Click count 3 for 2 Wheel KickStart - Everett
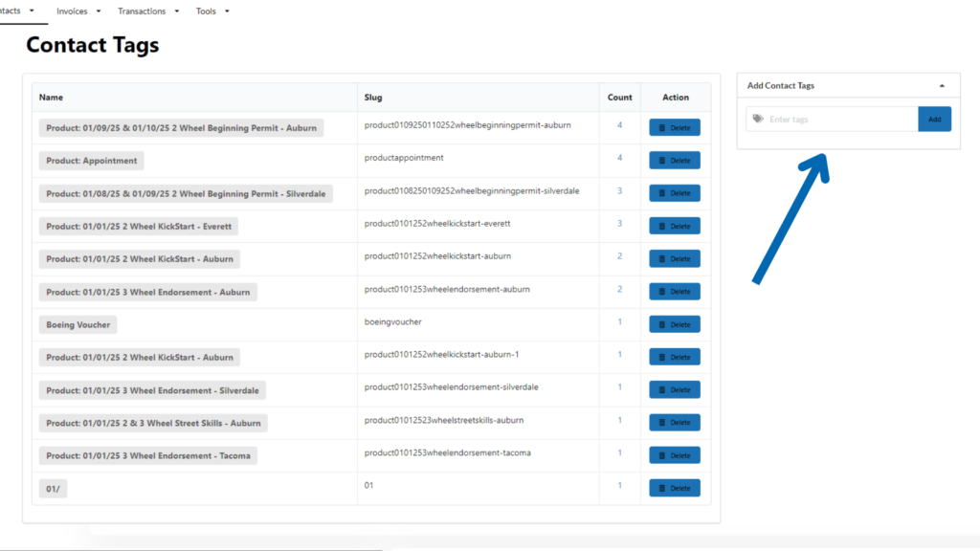This screenshot has height=551, width=980. (619, 223)
